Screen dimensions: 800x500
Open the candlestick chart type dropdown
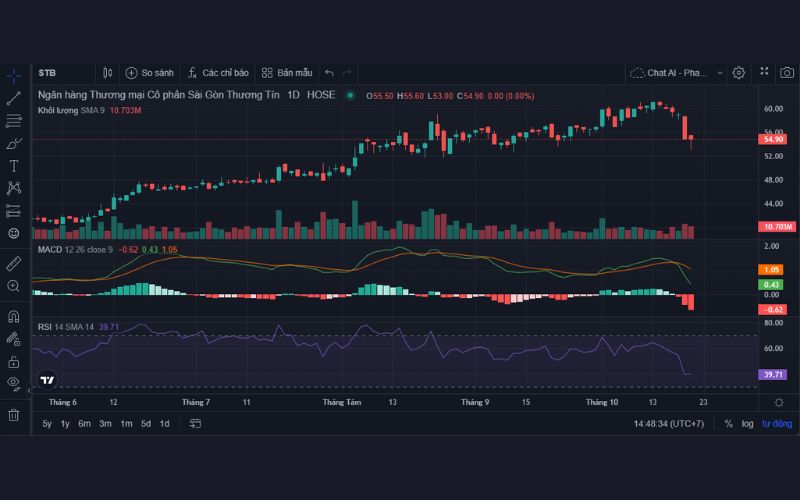tap(108, 73)
